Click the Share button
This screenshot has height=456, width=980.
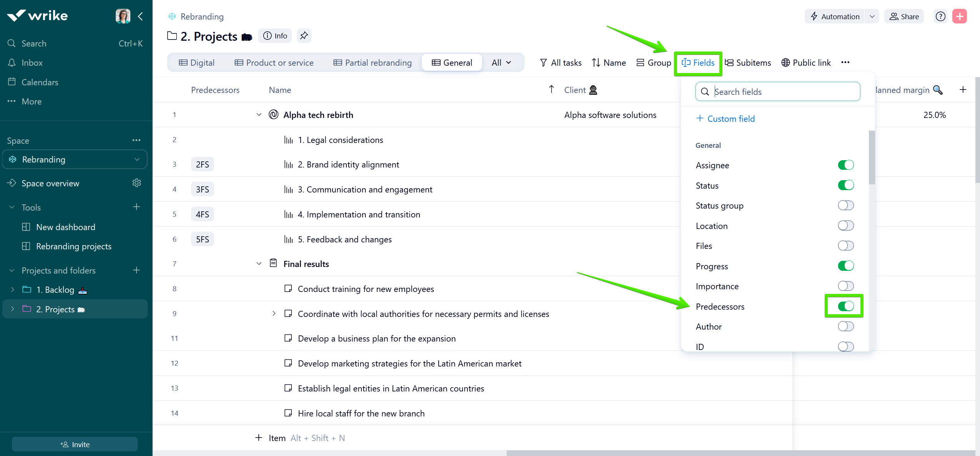coord(904,17)
